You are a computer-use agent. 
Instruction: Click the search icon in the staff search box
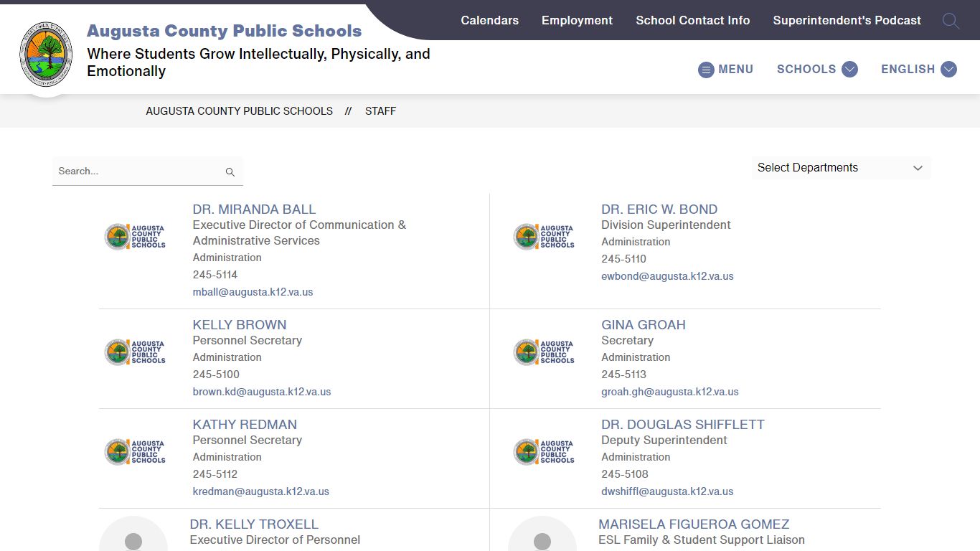(x=230, y=172)
